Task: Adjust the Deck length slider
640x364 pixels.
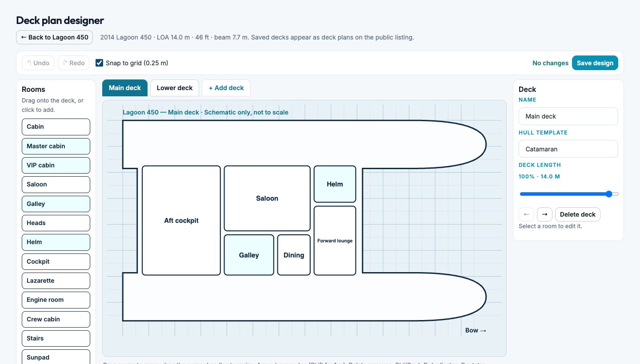Action: click(569, 194)
